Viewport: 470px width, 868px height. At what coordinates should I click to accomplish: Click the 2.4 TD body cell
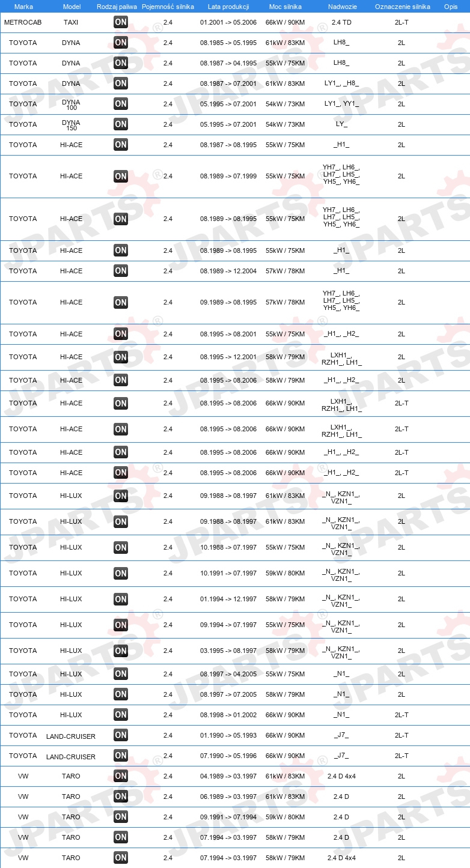(x=341, y=22)
